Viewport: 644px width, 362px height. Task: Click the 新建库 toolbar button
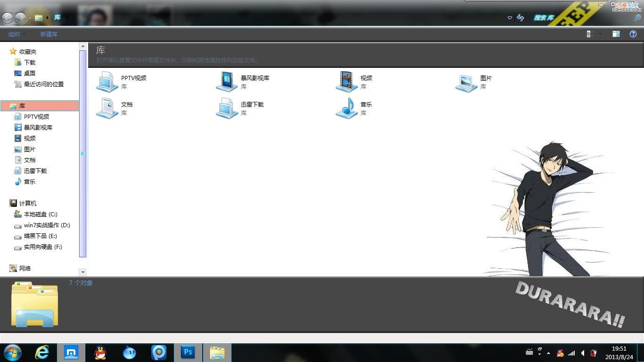click(x=49, y=34)
